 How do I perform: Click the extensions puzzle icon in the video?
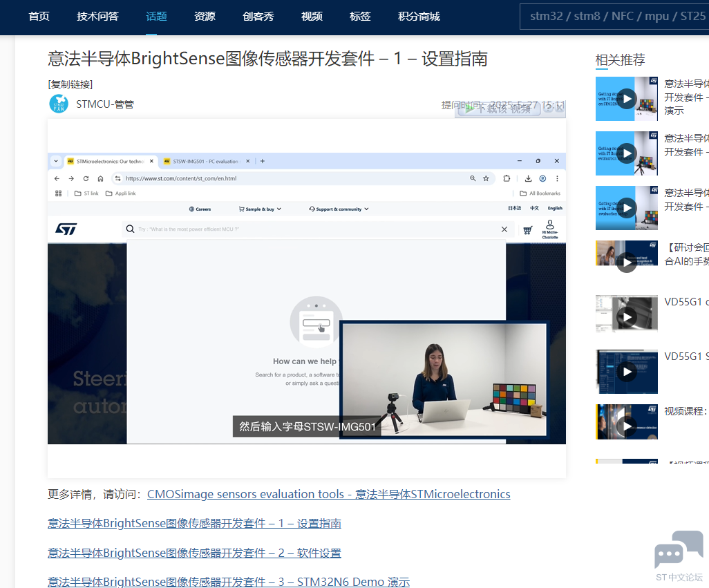click(x=507, y=178)
